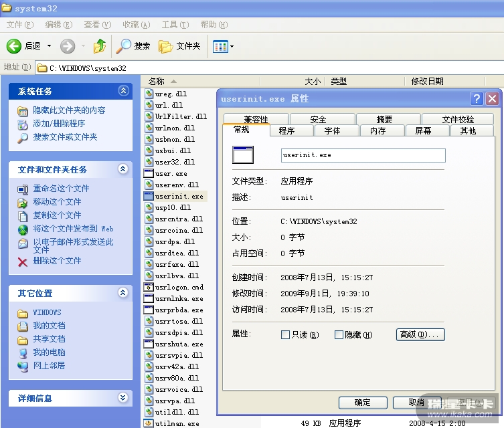This screenshot has width=504, height=428.
Task: Collapse the 系统任务 panel
Action: coord(122,91)
